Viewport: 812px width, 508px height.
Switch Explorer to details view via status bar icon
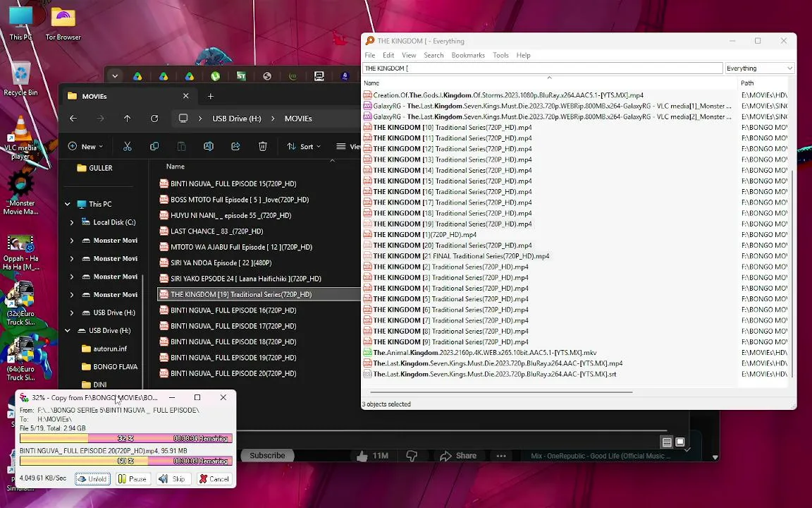coord(667,442)
